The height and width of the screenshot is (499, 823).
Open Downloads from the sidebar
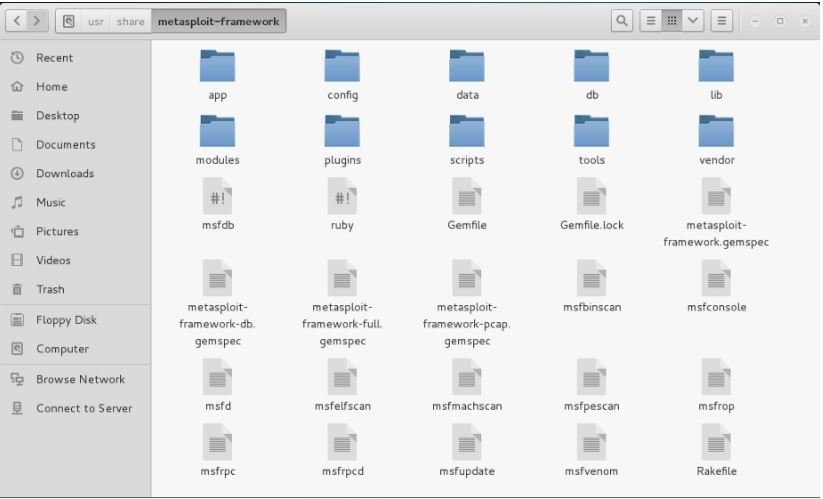point(76,173)
